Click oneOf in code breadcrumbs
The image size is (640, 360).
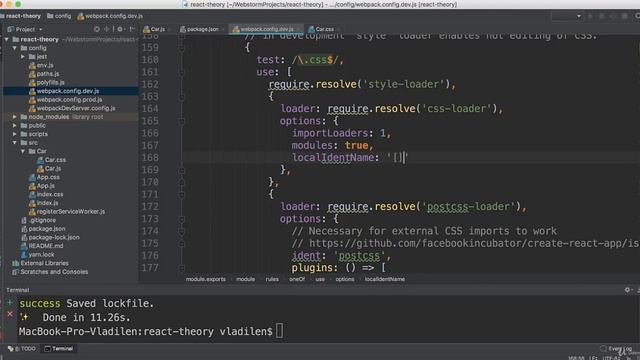(297, 279)
